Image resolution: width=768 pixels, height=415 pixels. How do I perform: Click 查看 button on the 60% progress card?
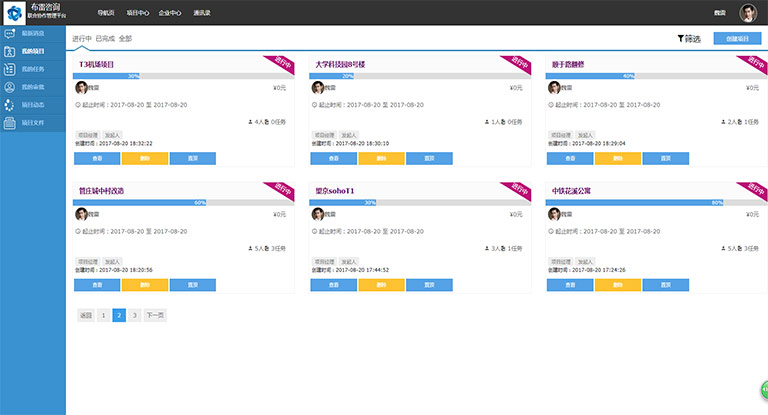click(x=97, y=285)
